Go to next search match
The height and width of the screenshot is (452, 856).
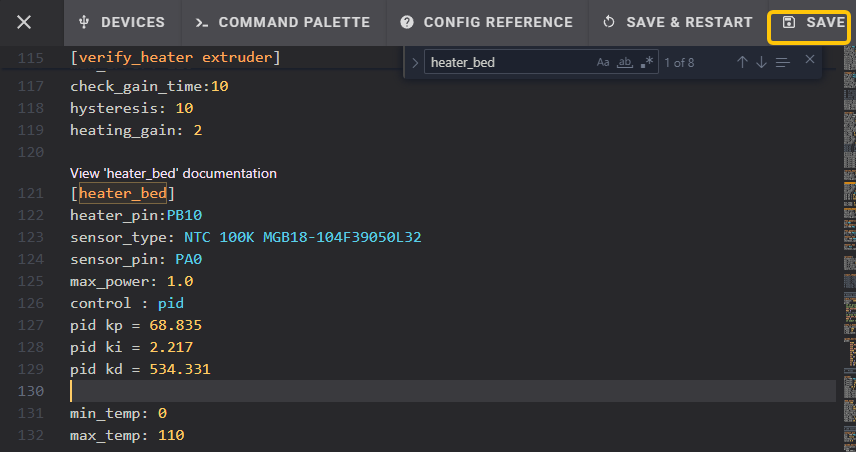(x=761, y=62)
